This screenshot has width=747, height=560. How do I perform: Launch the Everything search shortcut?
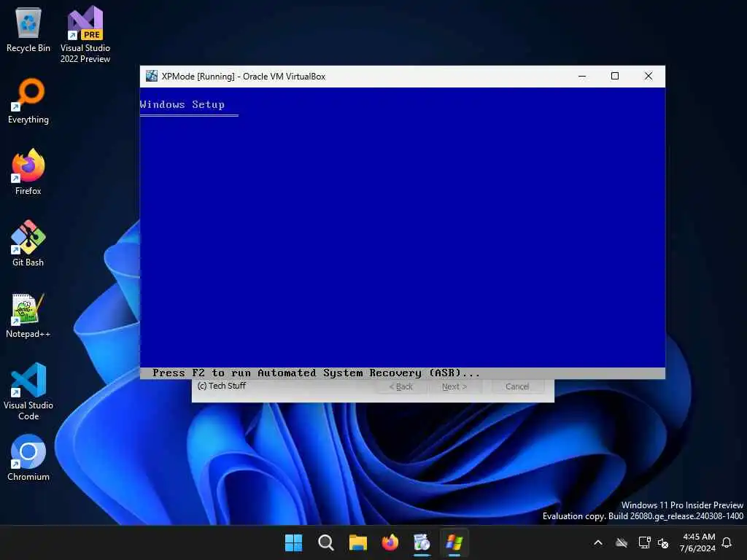coord(28,101)
